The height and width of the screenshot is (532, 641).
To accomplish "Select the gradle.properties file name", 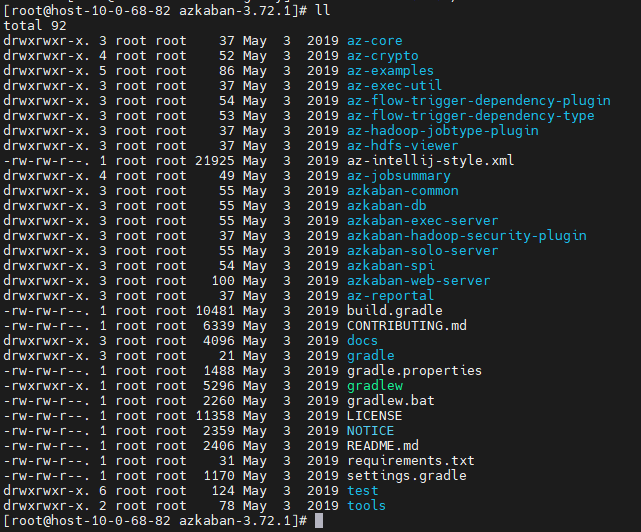I will click(x=415, y=371).
